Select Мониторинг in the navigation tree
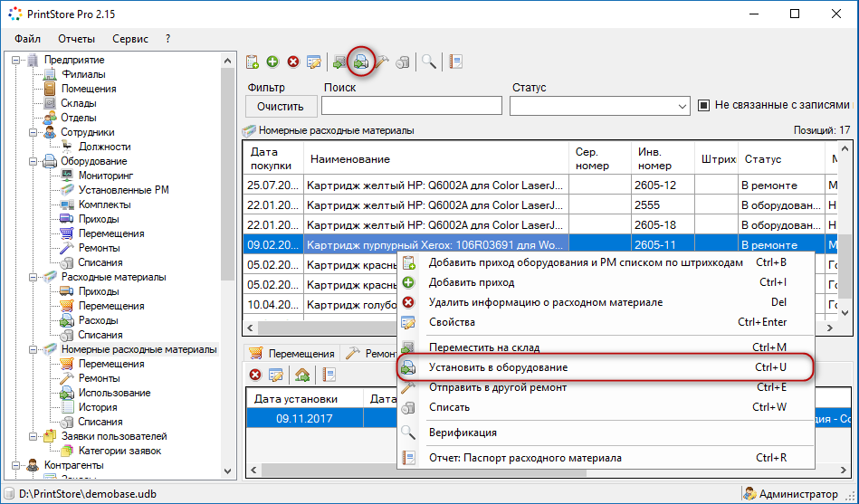 105,176
